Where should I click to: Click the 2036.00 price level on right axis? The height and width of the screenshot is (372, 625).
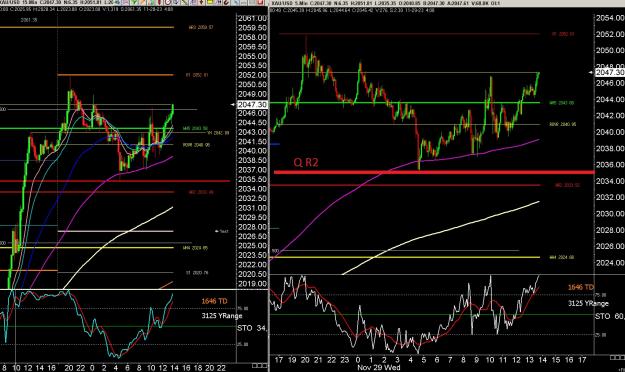[x=610, y=165]
